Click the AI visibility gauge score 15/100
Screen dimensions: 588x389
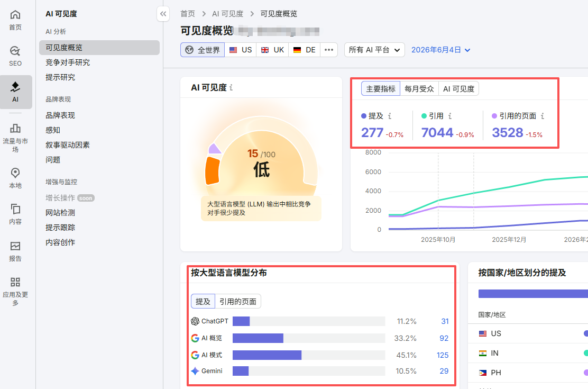(x=261, y=154)
